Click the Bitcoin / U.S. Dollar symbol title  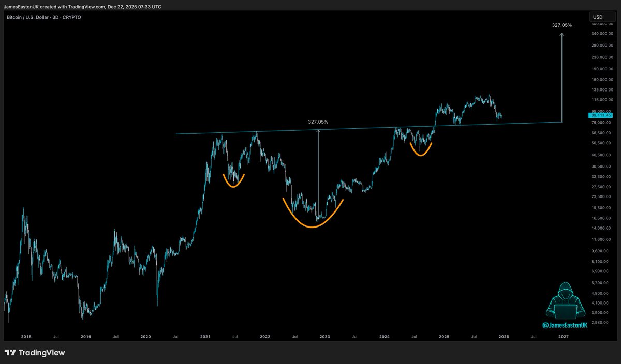coord(43,17)
